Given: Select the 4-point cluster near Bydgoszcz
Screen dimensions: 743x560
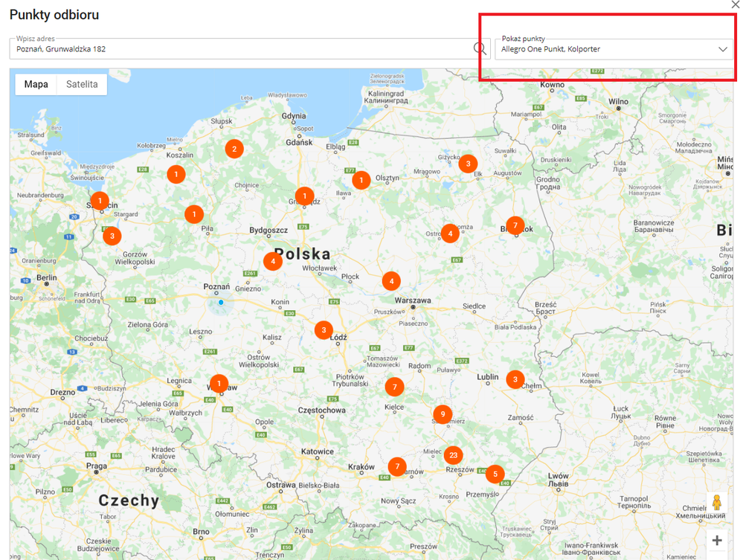Looking at the screenshot, I should [x=273, y=261].
